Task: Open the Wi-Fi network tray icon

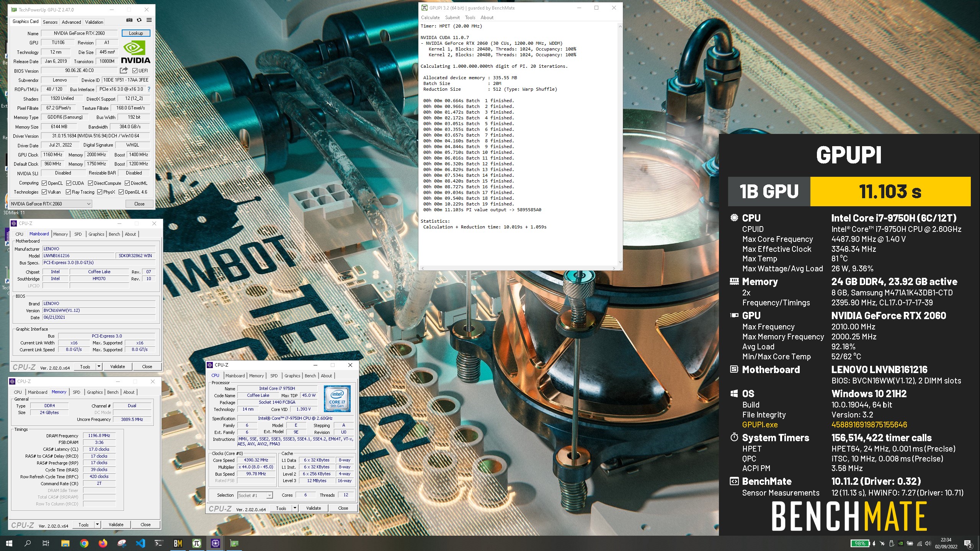Action: pyautogui.click(x=920, y=544)
